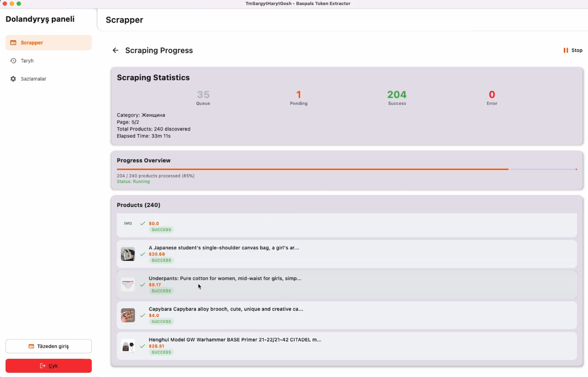Go back with the left arrow icon
The image size is (588, 377).
point(115,50)
